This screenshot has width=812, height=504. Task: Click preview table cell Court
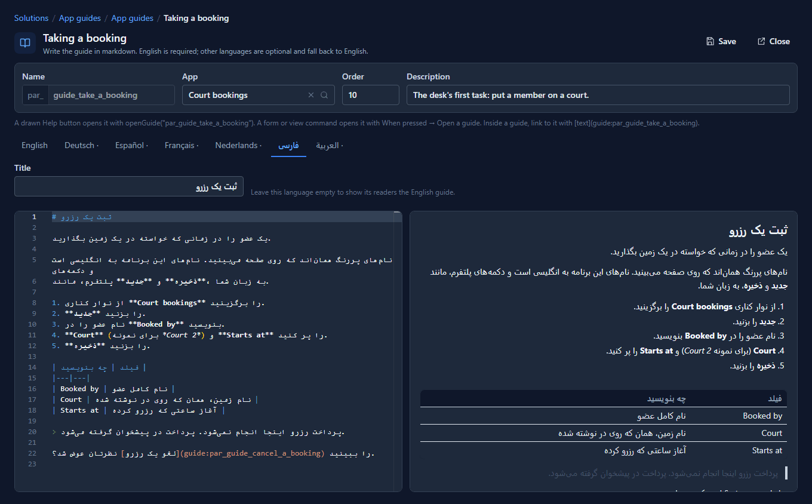tap(771, 433)
